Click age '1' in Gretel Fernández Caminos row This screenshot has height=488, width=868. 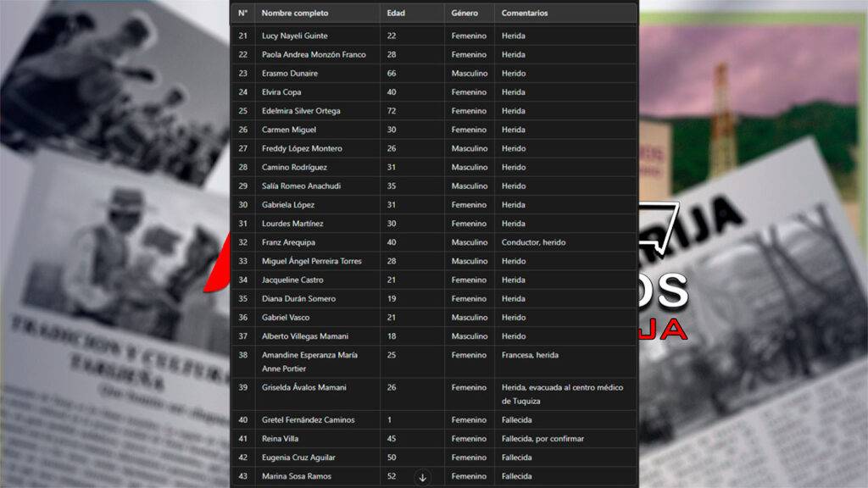389,420
